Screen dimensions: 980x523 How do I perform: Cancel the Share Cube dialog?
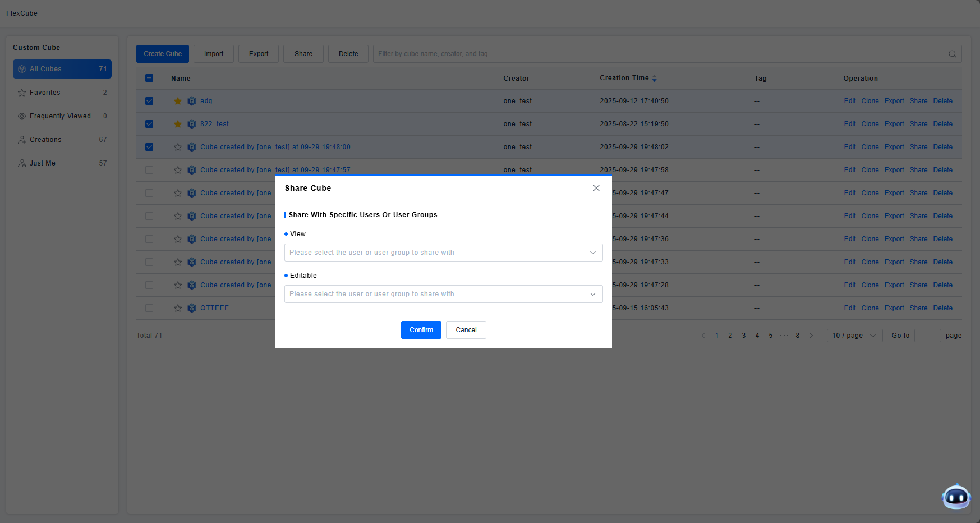466,330
